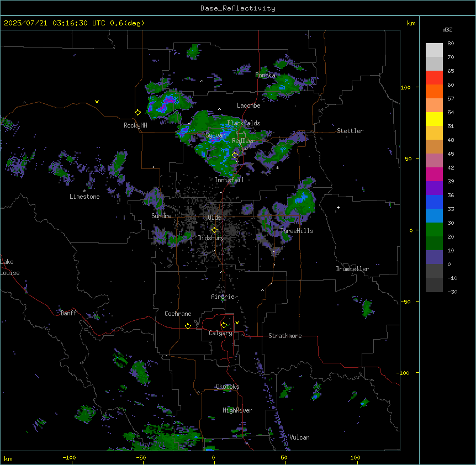Click the yellow v marker northwest of RockyMH
476x465 pixels.
[x=97, y=102]
